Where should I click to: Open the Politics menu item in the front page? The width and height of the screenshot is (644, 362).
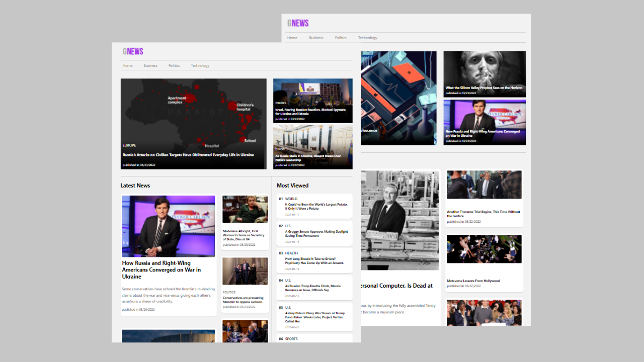click(174, 65)
